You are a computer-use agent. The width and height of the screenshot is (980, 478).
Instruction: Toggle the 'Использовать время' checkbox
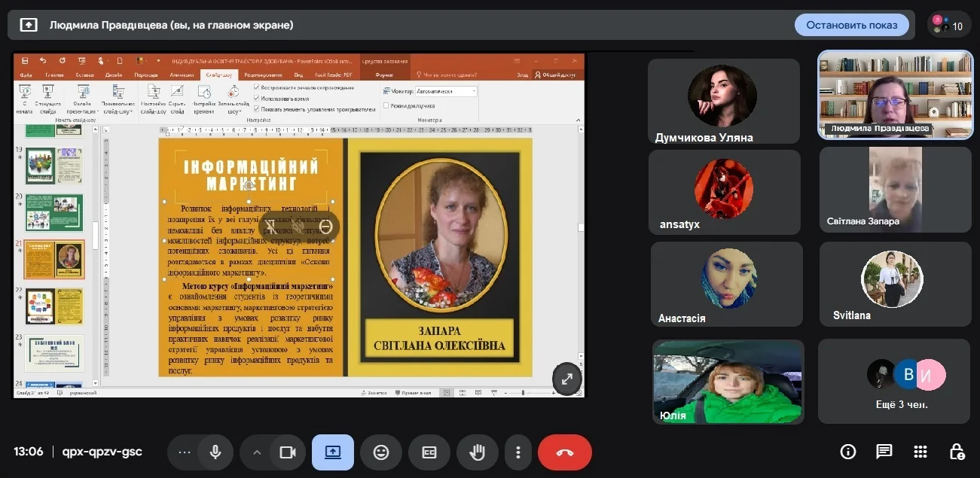[x=257, y=99]
